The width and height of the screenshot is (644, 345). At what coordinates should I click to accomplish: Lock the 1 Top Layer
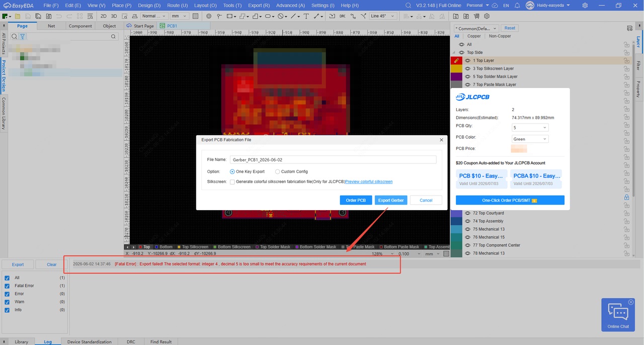coord(627,60)
